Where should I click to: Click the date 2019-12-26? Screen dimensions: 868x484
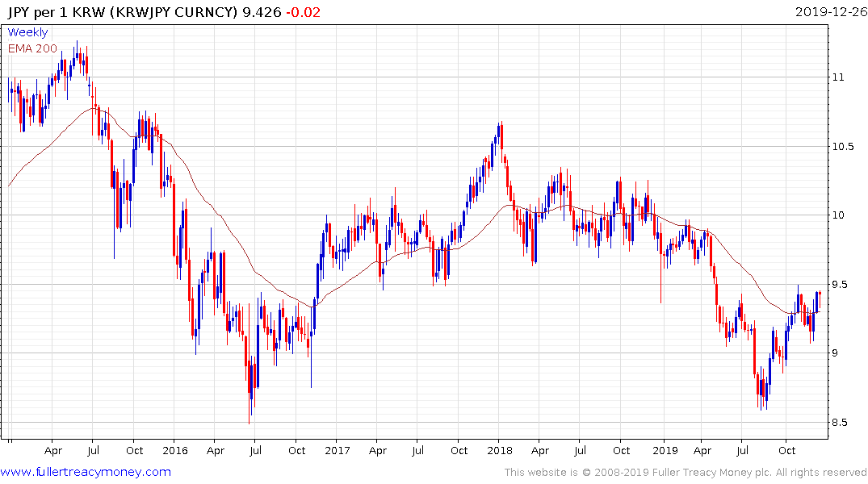point(831,12)
